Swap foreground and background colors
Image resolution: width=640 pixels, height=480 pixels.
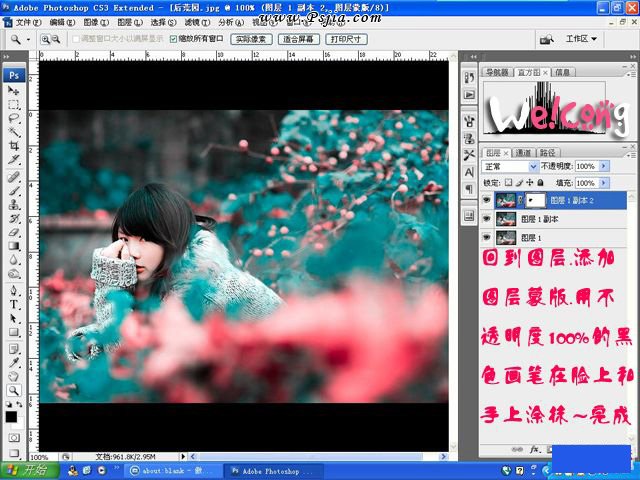(19, 404)
